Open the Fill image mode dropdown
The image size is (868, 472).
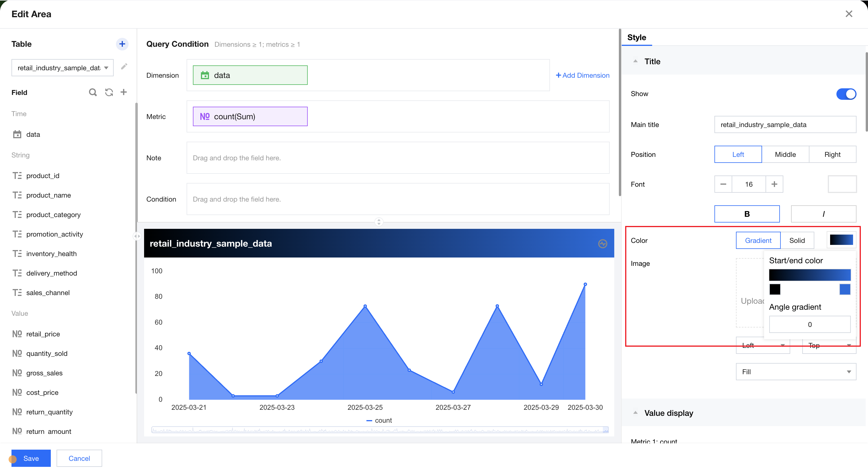(796, 372)
